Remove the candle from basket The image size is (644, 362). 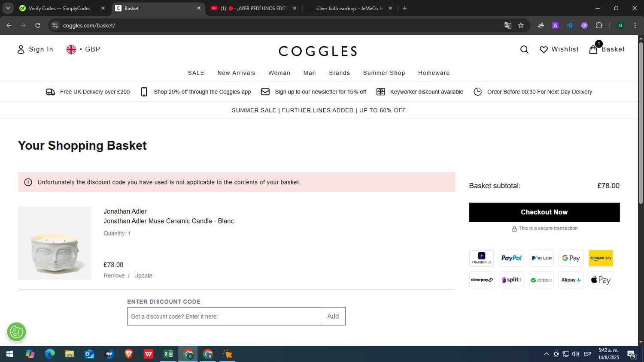[x=114, y=276]
